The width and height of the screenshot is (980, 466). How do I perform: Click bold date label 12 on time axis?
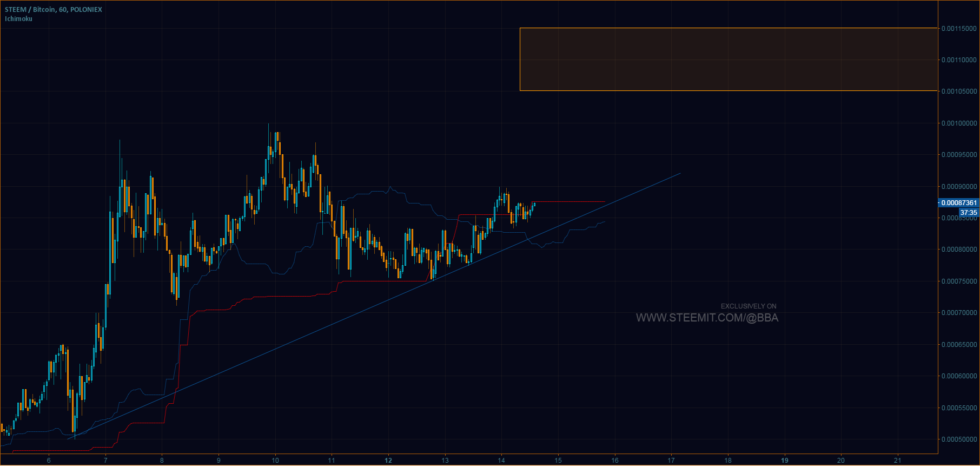388,461
